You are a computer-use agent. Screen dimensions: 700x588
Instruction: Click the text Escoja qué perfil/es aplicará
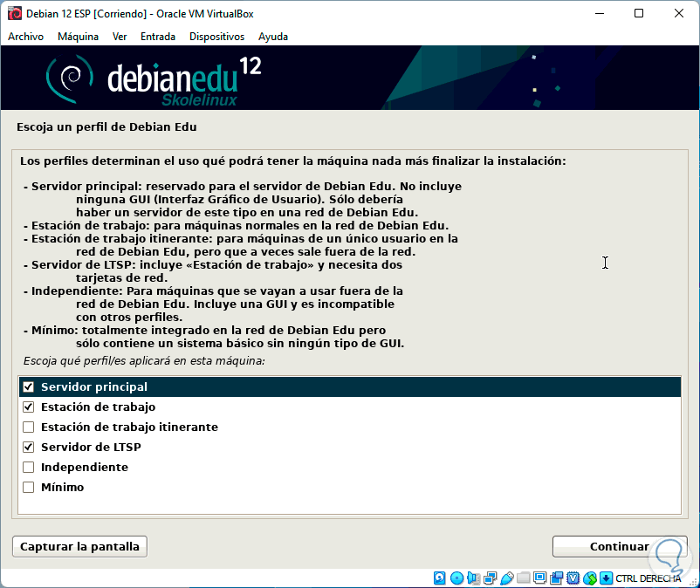144,361
